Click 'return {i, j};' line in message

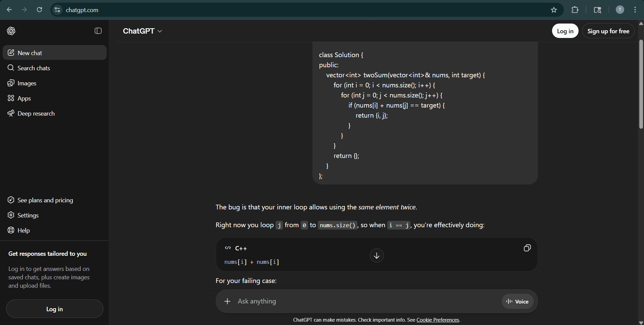(x=371, y=115)
